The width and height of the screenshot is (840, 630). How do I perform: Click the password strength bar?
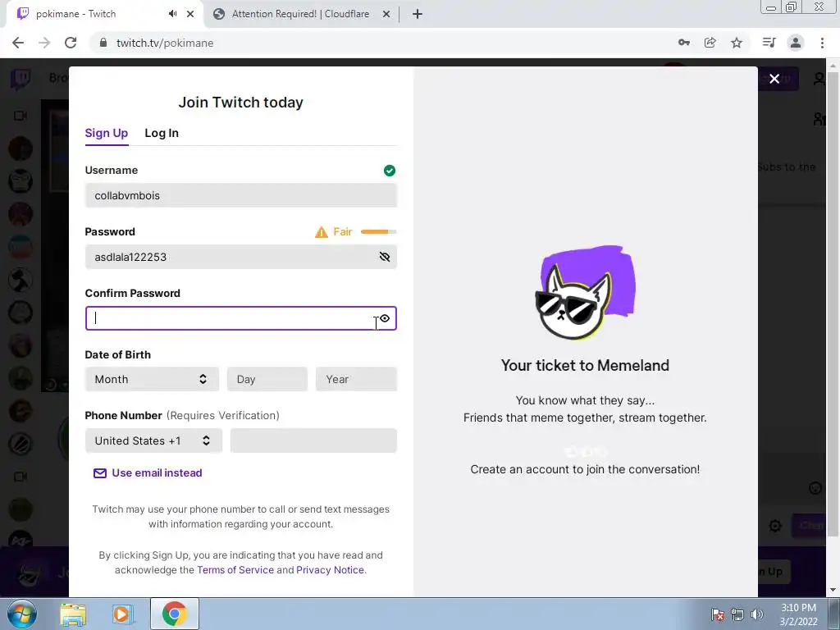coord(378,232)
